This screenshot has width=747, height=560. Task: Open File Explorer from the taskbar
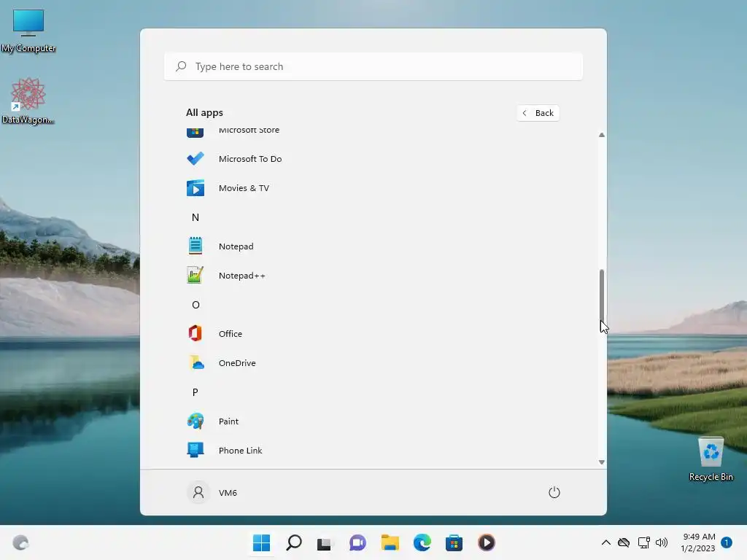point(390,542)
